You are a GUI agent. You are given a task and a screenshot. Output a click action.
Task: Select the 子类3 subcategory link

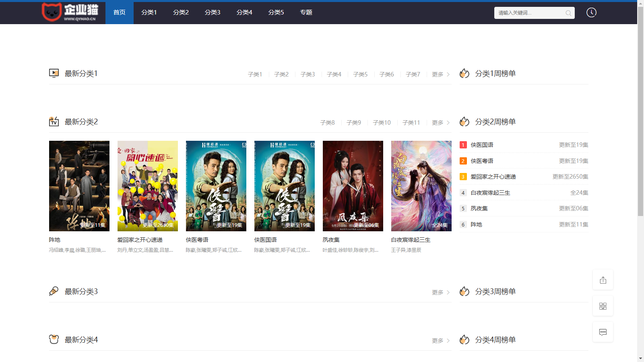(x=308, y=74)
